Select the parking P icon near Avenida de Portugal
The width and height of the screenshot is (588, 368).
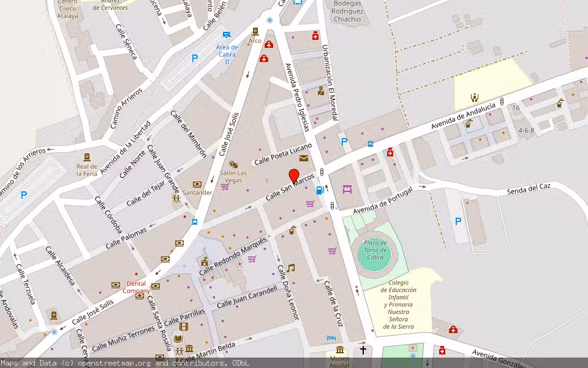457,222
